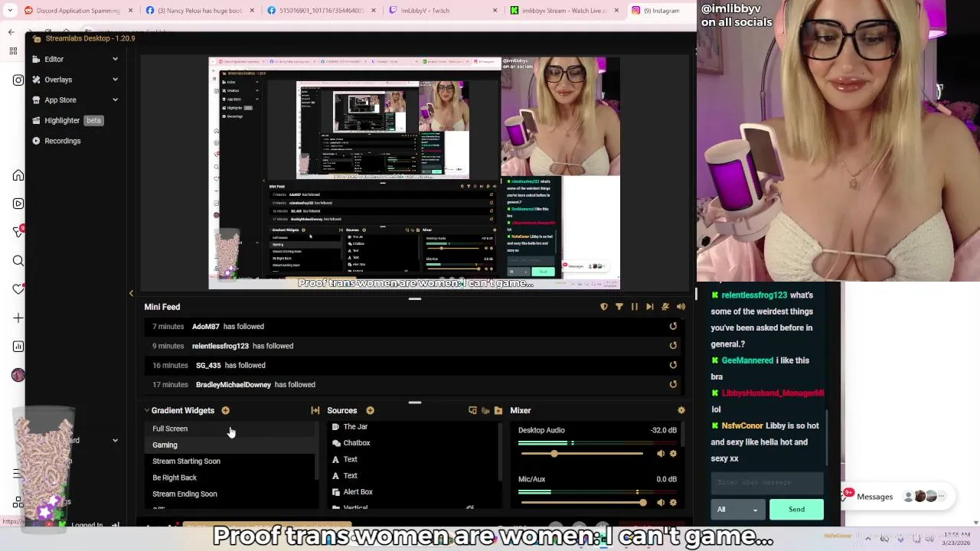The width and height of the screenshot is (980, 551).
Task: Add a new source with plus icon
Action: pos(370,411)
